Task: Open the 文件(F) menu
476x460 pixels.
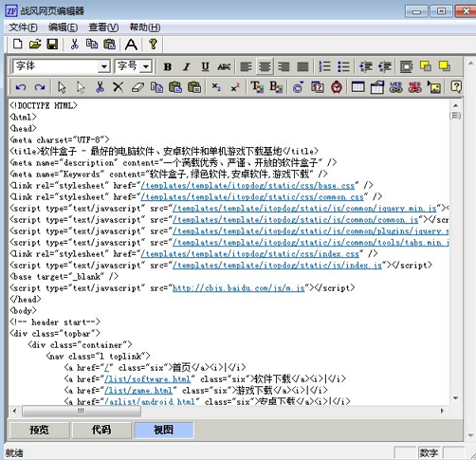Action: pyautogui.click(x=23, y=28)
